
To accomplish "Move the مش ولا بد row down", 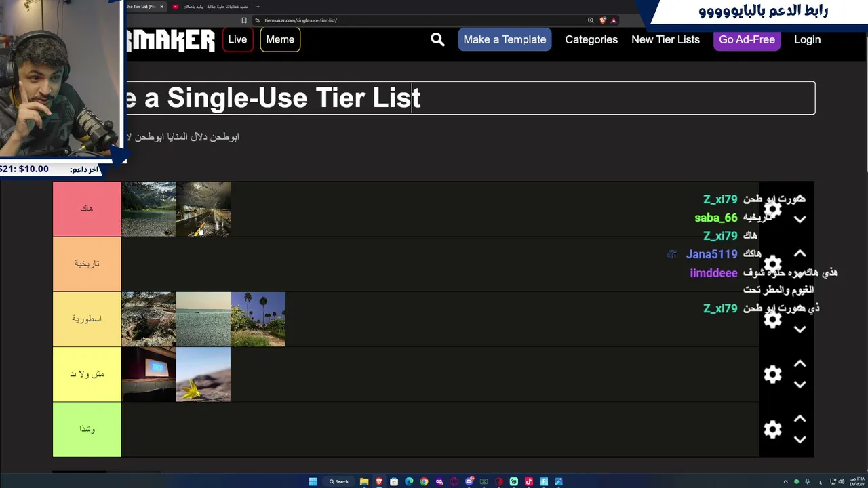I will (800, 384).
